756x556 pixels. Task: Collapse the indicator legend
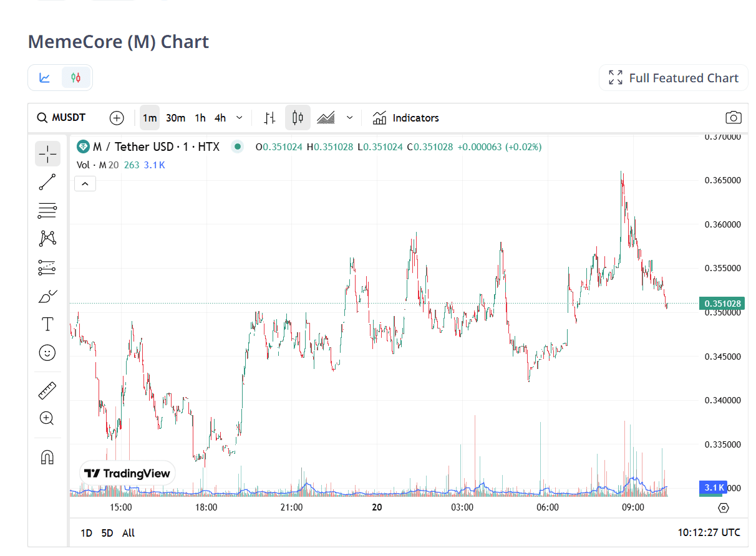[85, 183]
